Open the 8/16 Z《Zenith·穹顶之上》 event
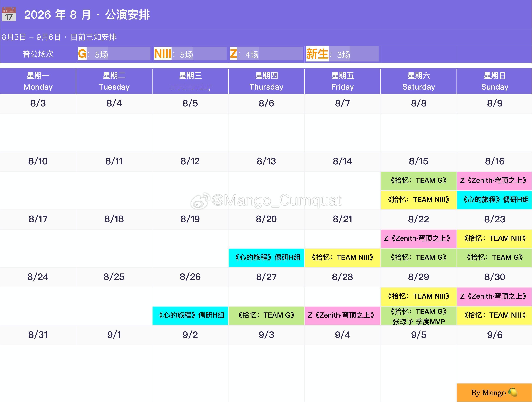The height and width of the screenshot is (402, 532). (494, 181)
